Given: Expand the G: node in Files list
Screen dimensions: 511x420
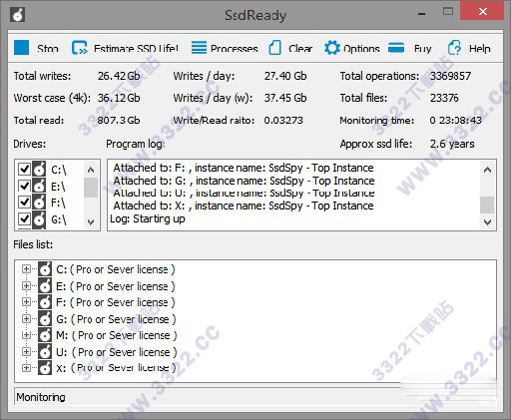Looking at the screenshot, I should (26, 318).
